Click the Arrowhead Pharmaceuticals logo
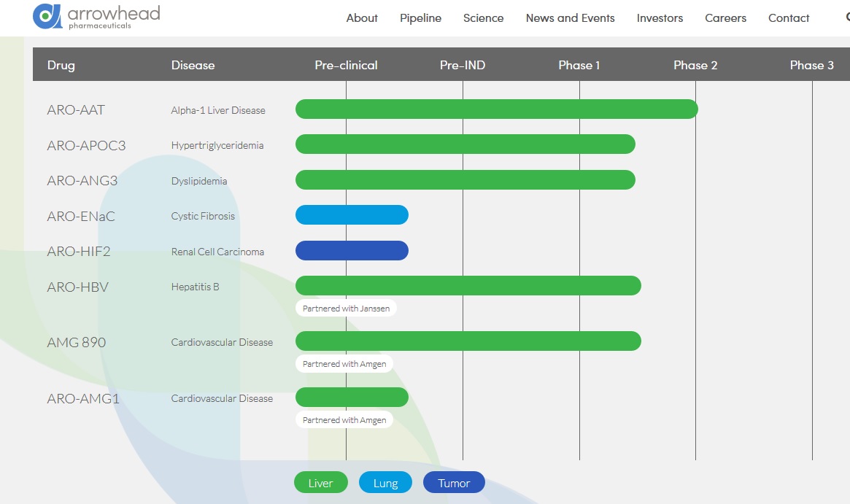The image size is (850, 504). [96, 16]
